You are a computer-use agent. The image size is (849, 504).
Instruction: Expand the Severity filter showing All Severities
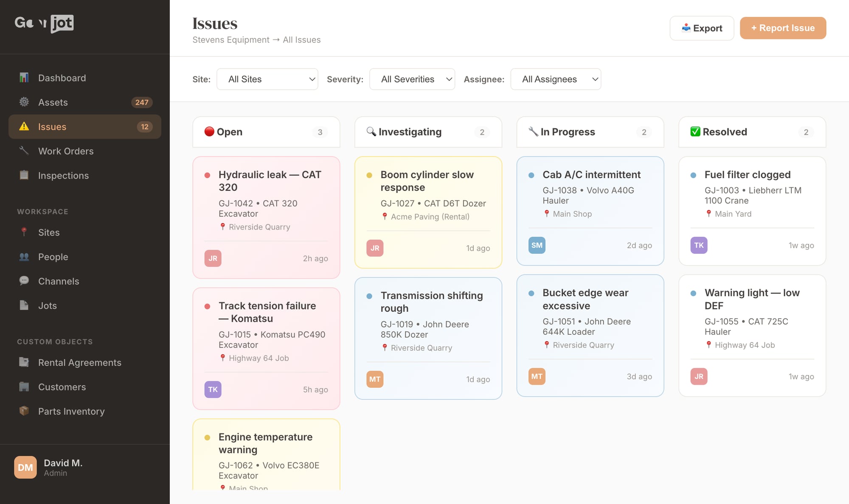pyautogui.click(x=411, y=79)
